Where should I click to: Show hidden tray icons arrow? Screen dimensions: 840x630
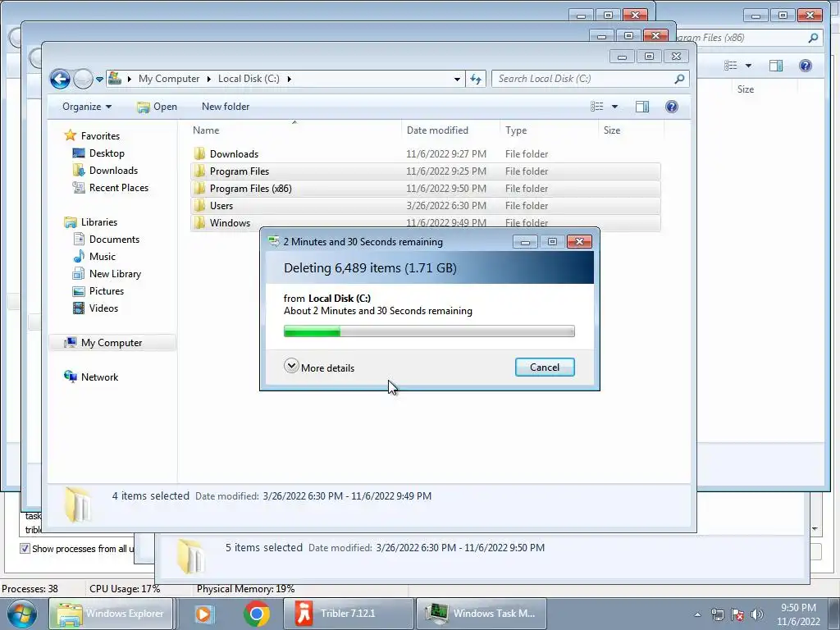click(x=697, y=614)
